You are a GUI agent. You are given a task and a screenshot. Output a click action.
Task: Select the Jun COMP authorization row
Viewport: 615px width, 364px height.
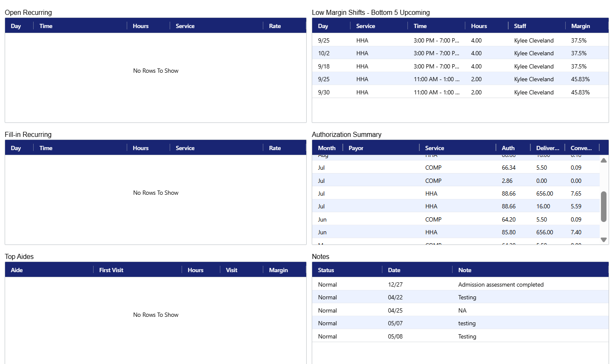[x=456, y=219]
